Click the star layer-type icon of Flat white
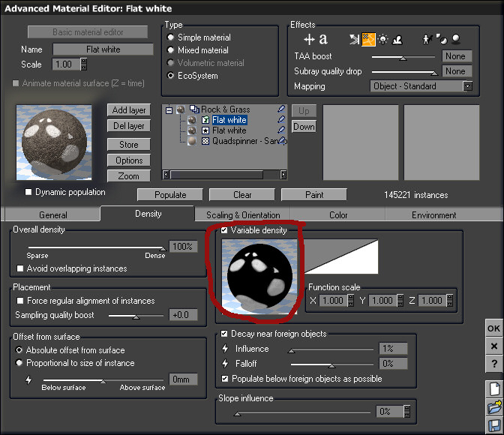This screenshot has height=435, width=504. pyautogui.click(x=205, y=130)
